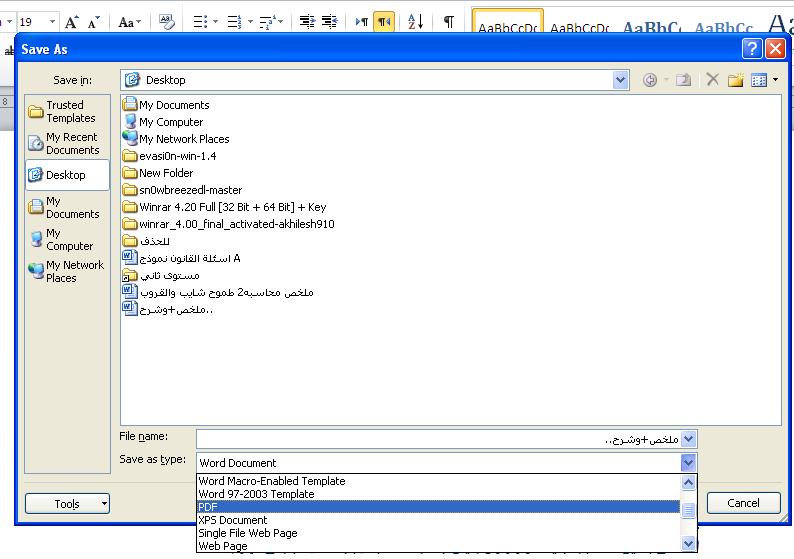
Task: Choose Word 97-2003 Template type
Action: (x=439, y=494)
